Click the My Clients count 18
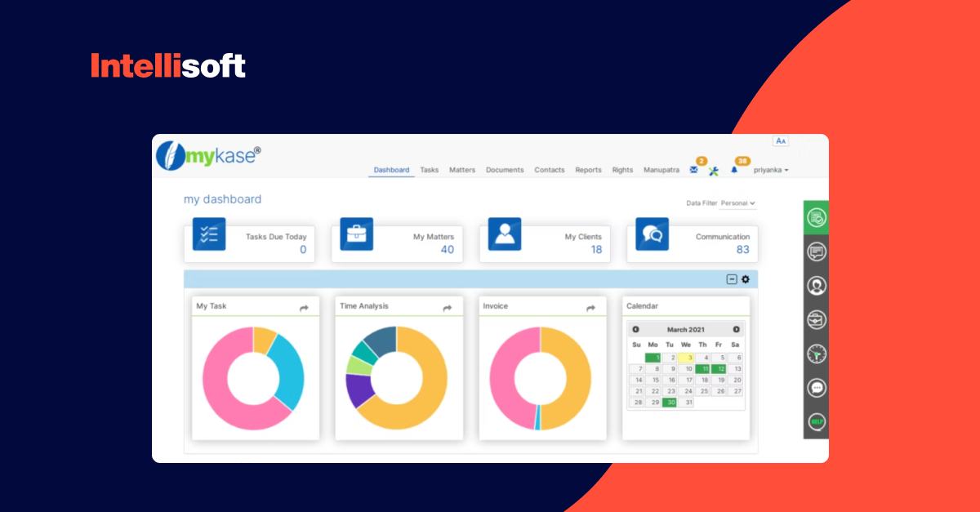 tap(596, 250)
